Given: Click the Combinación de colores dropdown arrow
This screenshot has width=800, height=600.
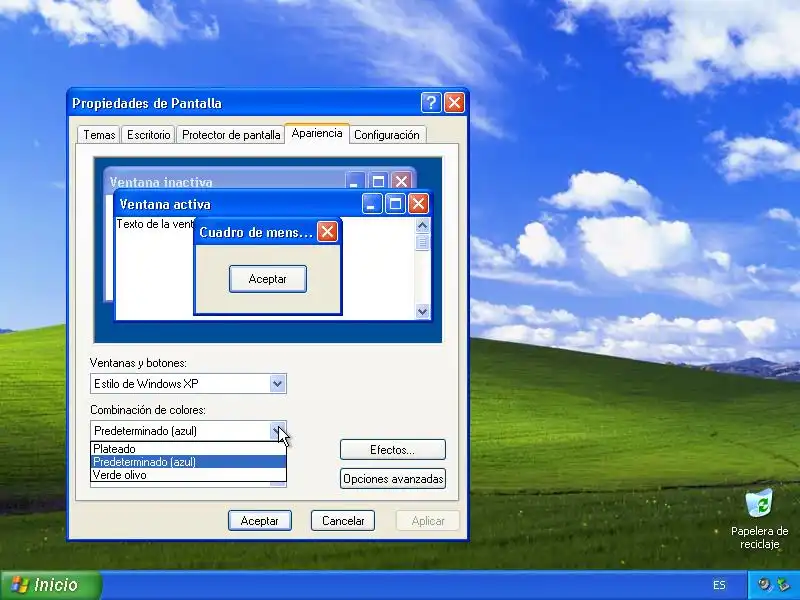Looking at the screenshot, I should [x=277, y=431].
